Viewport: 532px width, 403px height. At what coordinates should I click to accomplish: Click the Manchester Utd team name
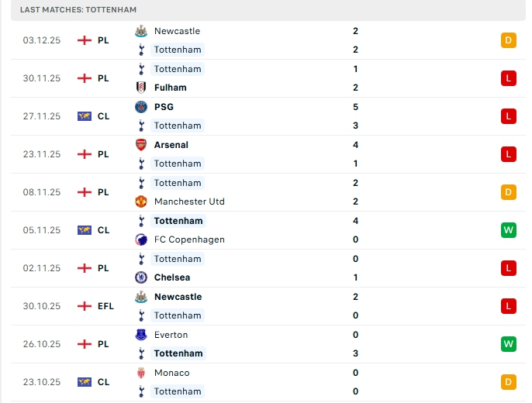coord(189,201)
